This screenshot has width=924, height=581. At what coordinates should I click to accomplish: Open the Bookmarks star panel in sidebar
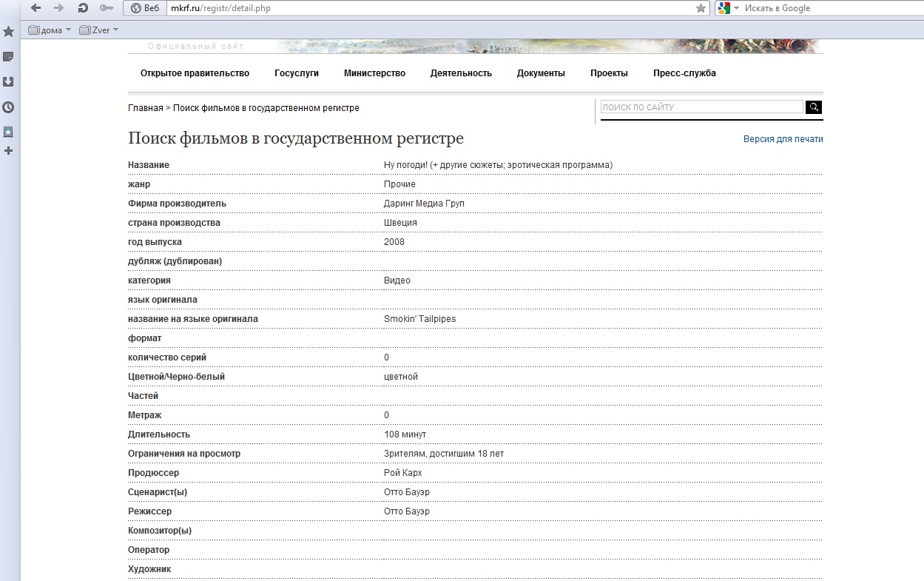coord(9,32)
